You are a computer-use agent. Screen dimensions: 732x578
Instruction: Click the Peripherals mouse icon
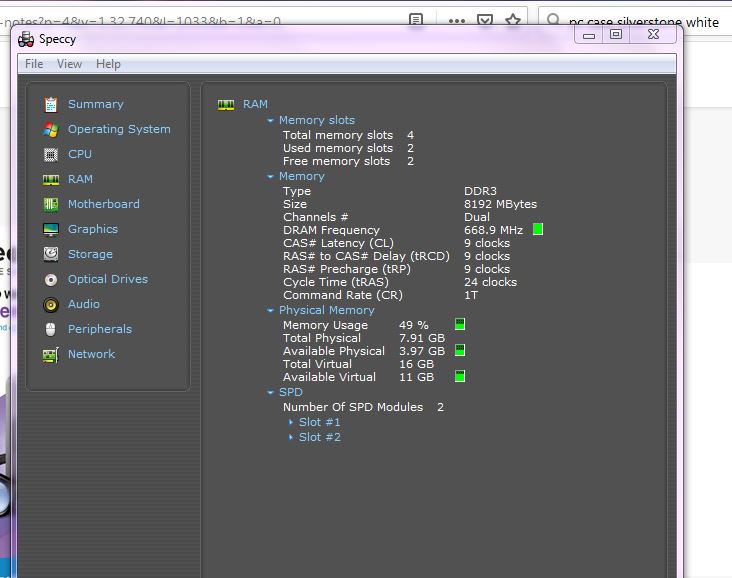50,330
